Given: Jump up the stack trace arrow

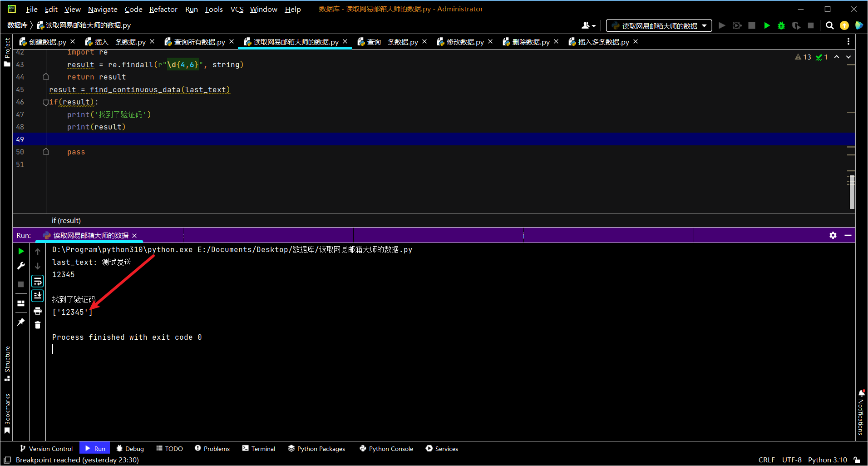Looking at the screenshot, I should pos(38,251).
